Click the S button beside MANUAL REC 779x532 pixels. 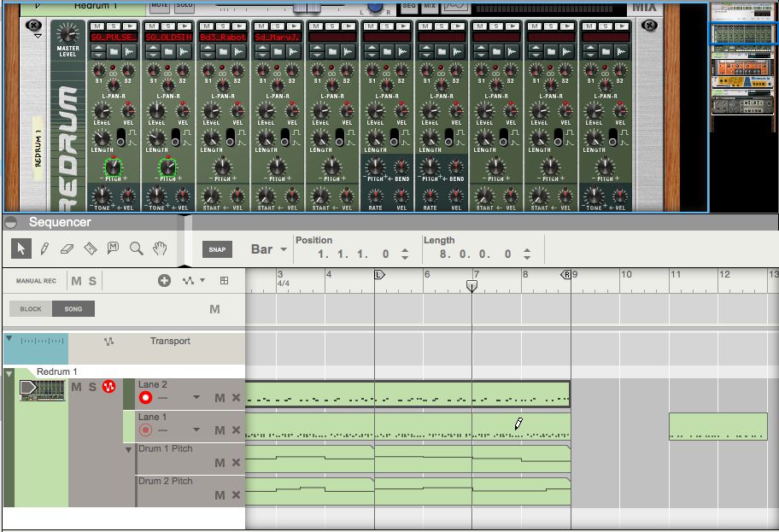point(92,281)
